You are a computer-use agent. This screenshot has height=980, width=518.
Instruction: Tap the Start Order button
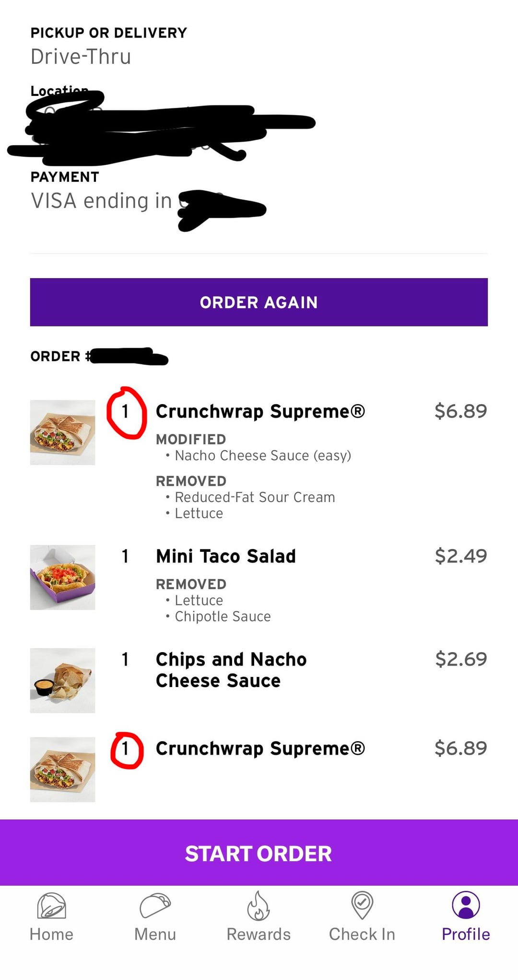[x=259, y=853]
